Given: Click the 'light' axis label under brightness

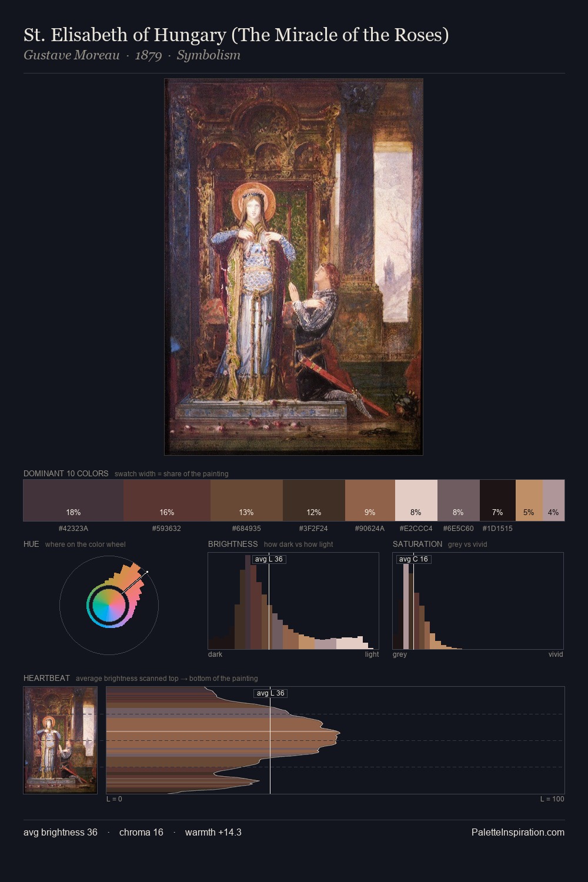Looking at the screenshot, I should [372, 654].
